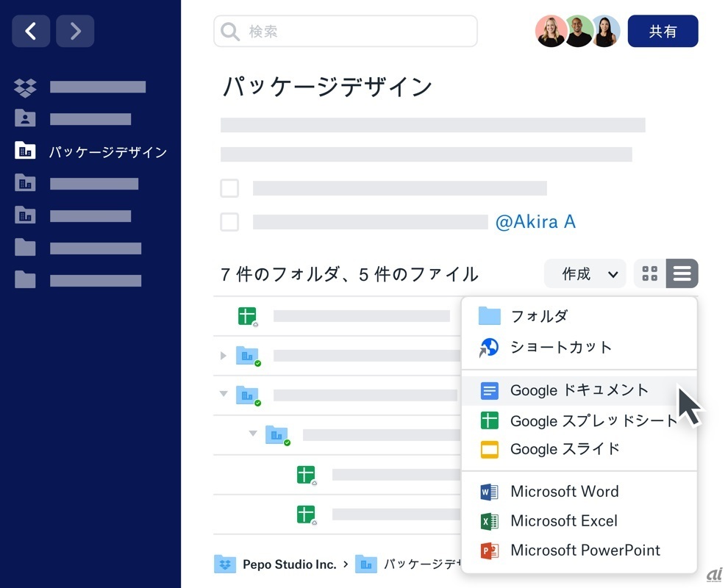Screen dimensions: 728x588
Task: Open the first nested spreadsheet file icon
Action: click(x=307, y=476)
